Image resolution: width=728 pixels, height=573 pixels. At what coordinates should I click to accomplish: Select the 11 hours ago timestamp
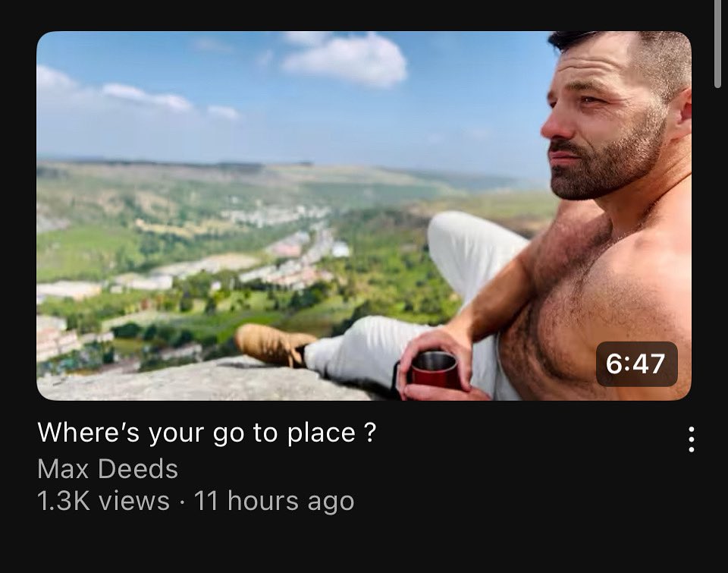[274, 501]
